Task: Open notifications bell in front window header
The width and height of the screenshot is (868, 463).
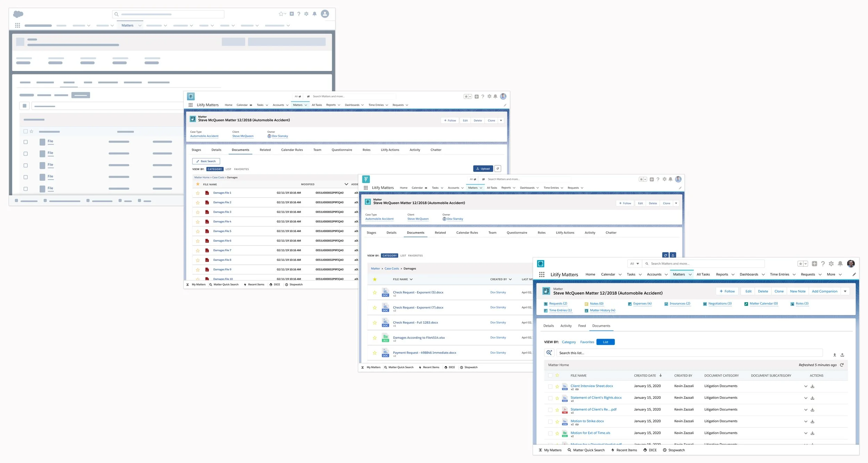Action: pos(840,264)
